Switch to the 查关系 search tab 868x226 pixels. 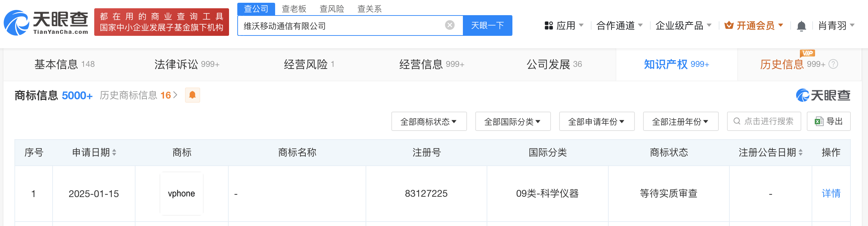point(370,9)
